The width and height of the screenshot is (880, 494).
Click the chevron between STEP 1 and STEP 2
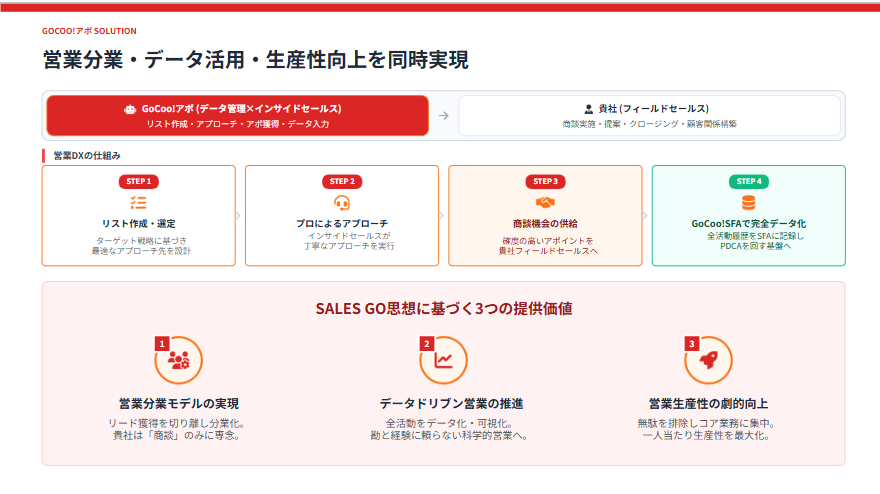[x=238, y=216]
